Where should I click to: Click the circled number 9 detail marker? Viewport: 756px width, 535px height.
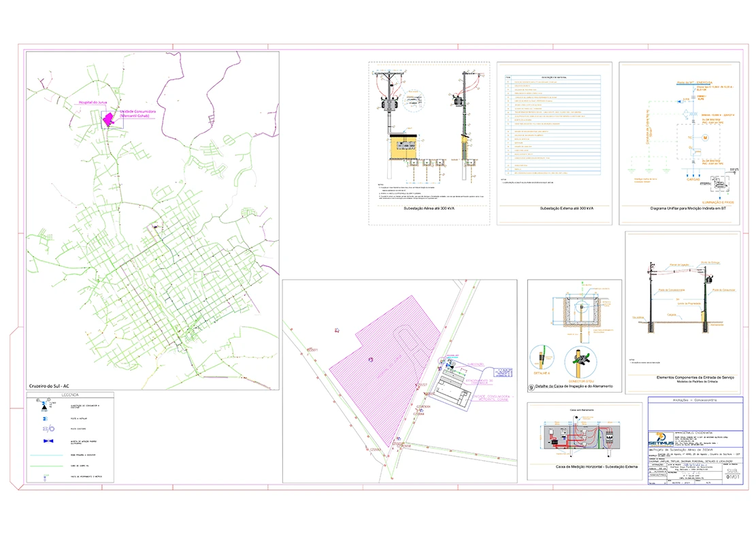click(x=531, y=387)
